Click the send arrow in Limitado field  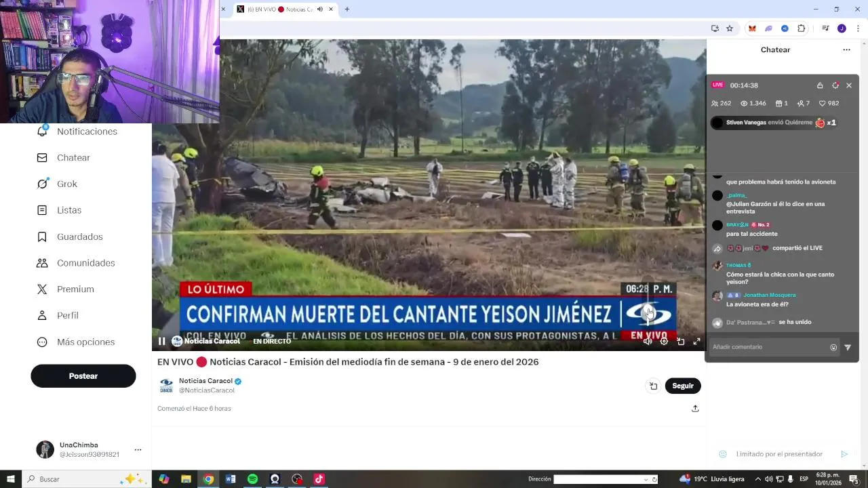(844, 454)
